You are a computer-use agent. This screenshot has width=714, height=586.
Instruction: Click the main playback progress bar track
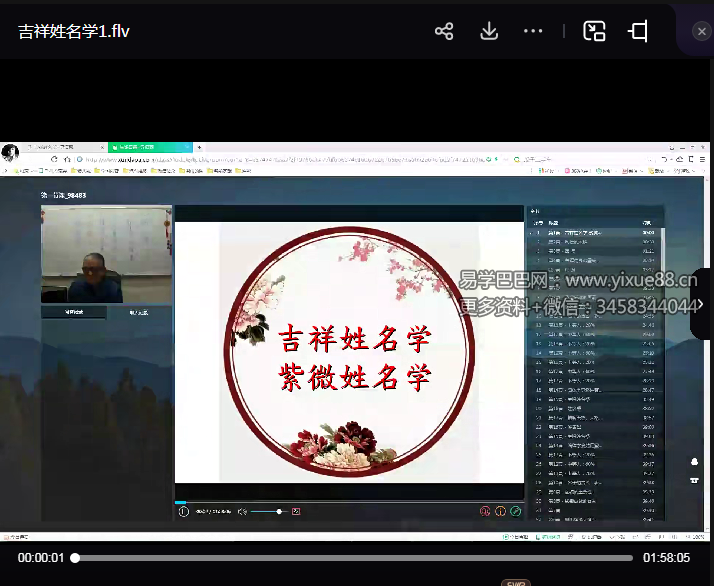[x=353, y=558]
